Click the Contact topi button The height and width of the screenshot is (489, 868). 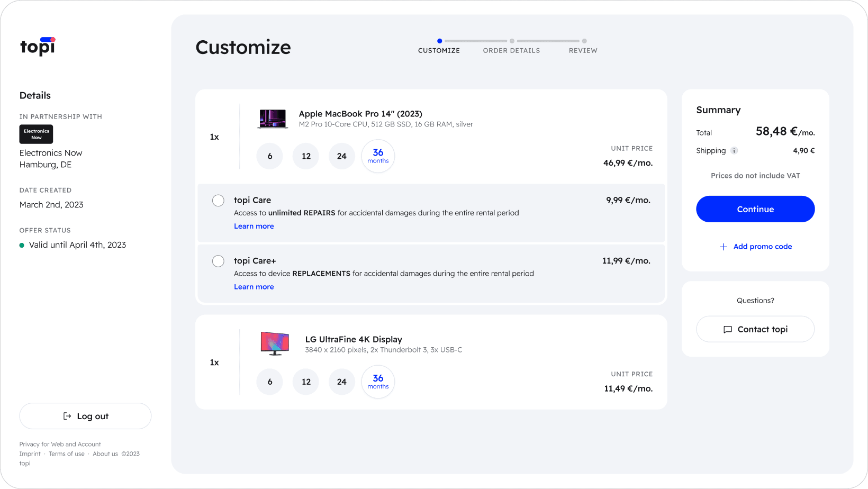click(755, 329)
